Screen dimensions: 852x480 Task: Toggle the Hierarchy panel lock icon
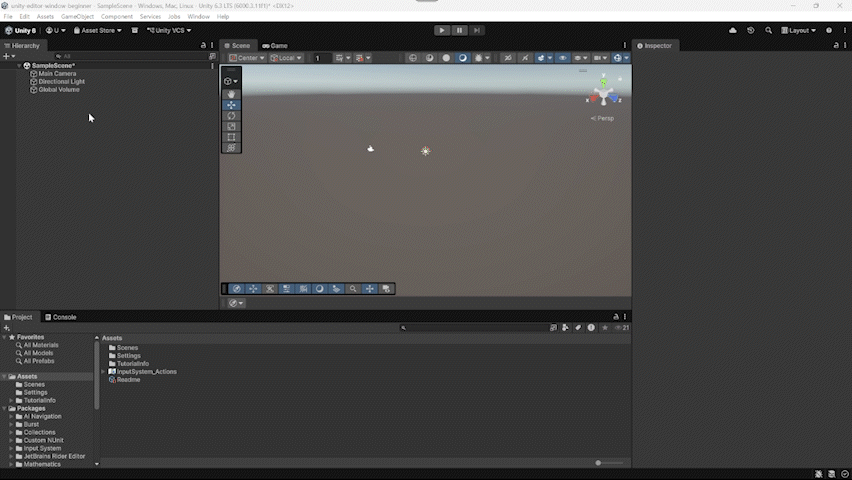click(x=204, y=45)
